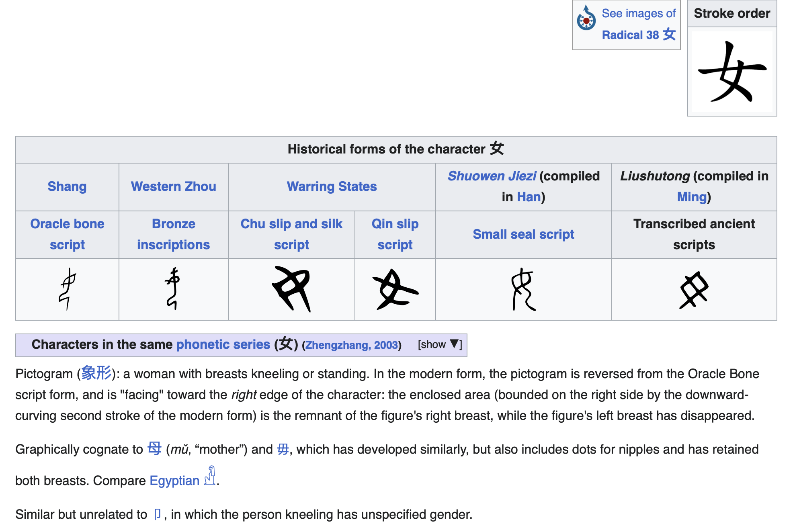Click the Qin slip script glyph image
This screenshot has height=532, width=795.
pos(395,289)
